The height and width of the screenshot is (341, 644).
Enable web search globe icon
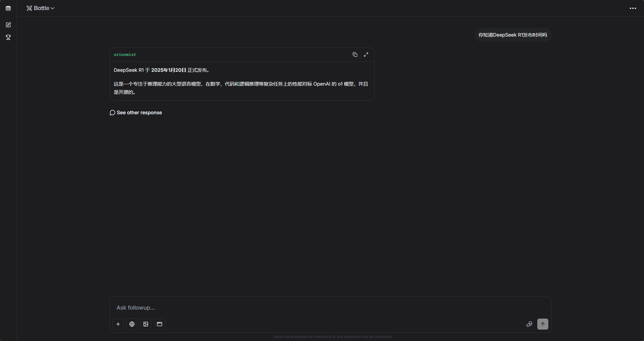pyautogui.click(x=132, y=324)
